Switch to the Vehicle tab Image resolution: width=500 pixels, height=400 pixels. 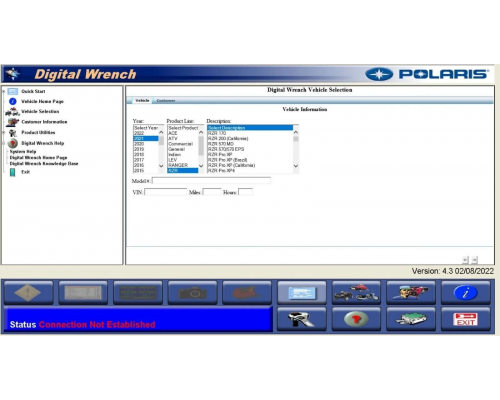[142, 100]
